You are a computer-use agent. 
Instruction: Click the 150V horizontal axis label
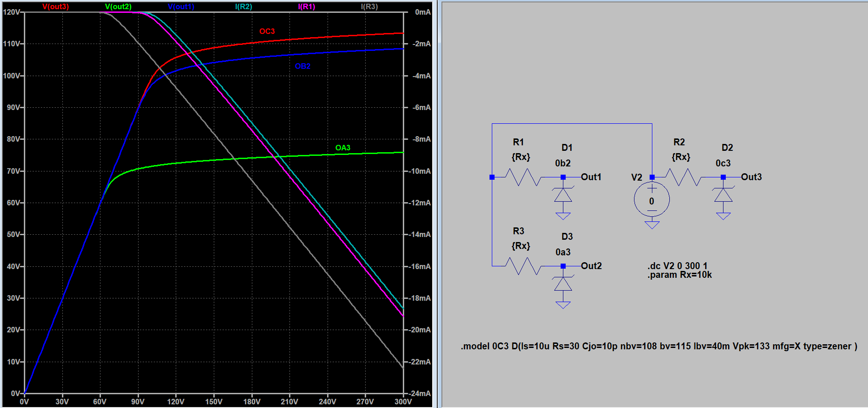point(214,402)
